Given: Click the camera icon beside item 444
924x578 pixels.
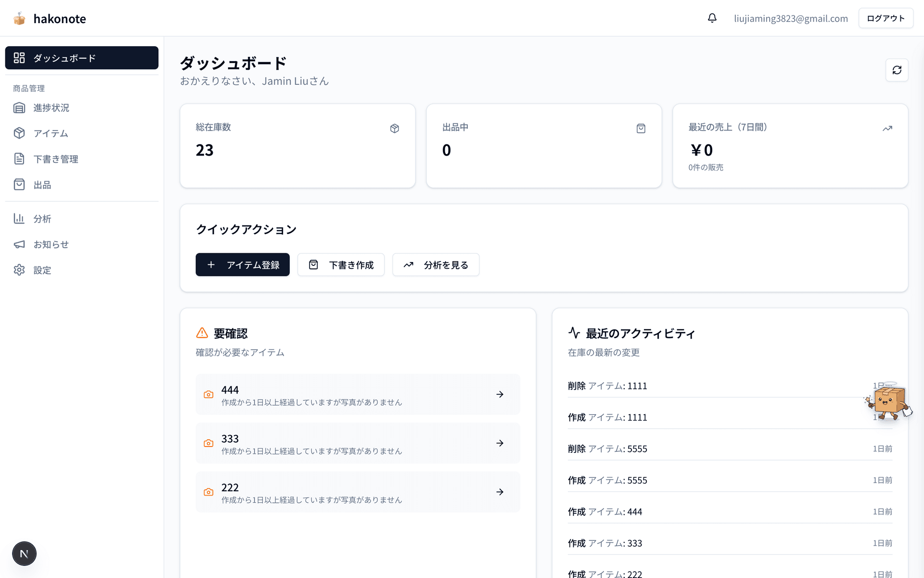Looking at the screenshot, I should (208, 394).
